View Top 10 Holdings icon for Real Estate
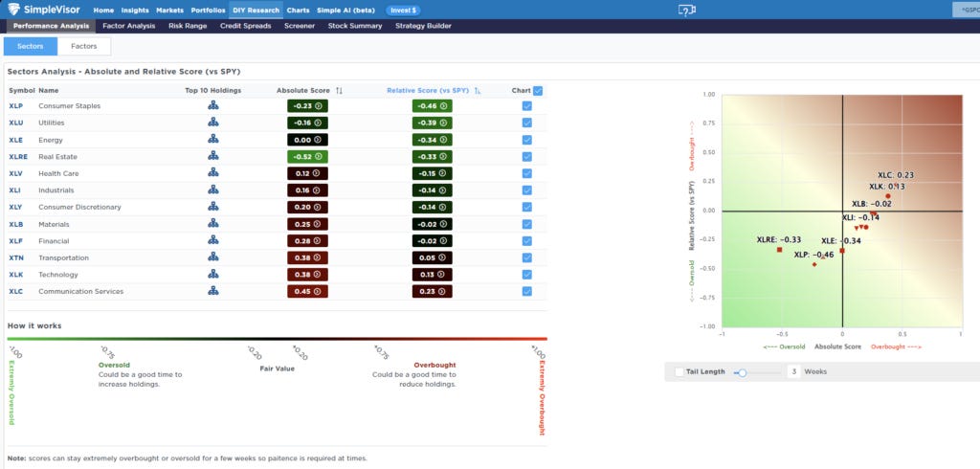The width and height of the screenshot is (980, 469). click(213, 156)
